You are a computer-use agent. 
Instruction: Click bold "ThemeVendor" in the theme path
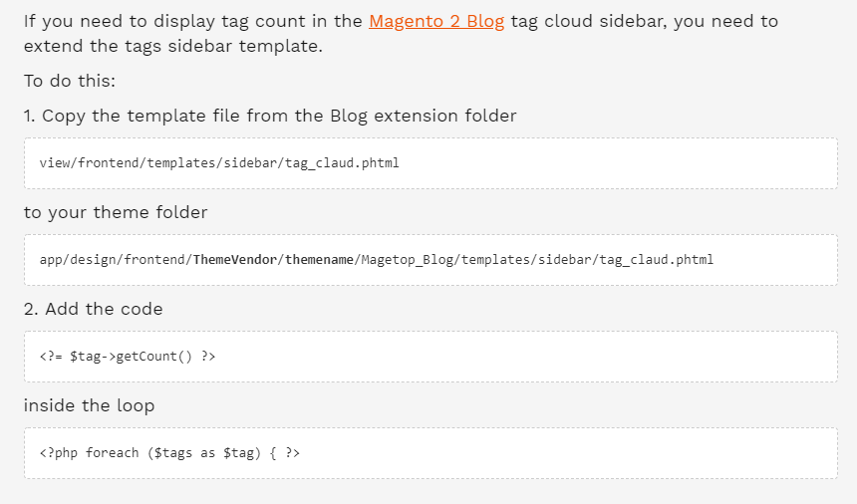click(x=235, y=260)
